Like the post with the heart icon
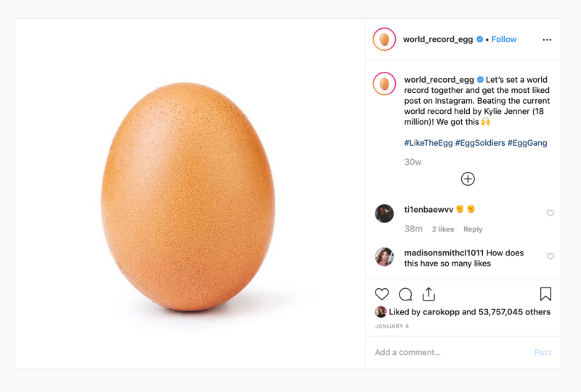 click(x=382, y=294)
